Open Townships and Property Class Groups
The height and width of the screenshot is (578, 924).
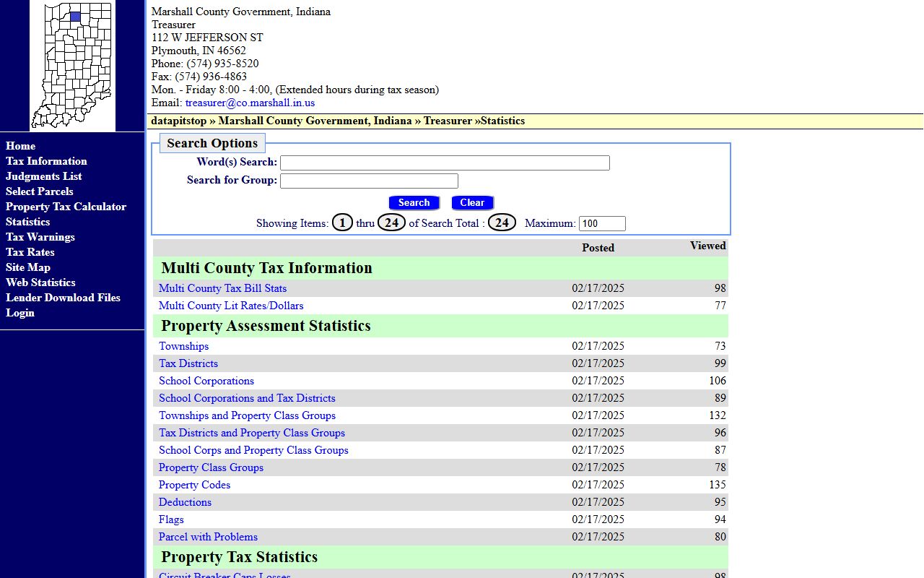247,415
